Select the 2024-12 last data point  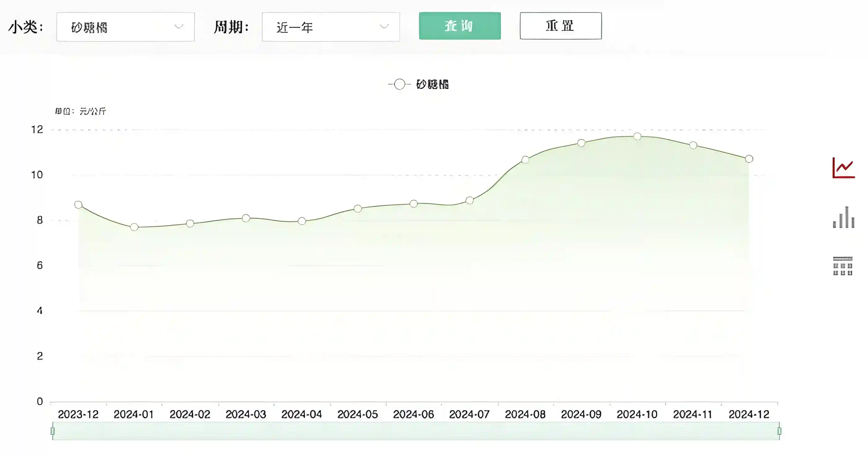(749, 159)
